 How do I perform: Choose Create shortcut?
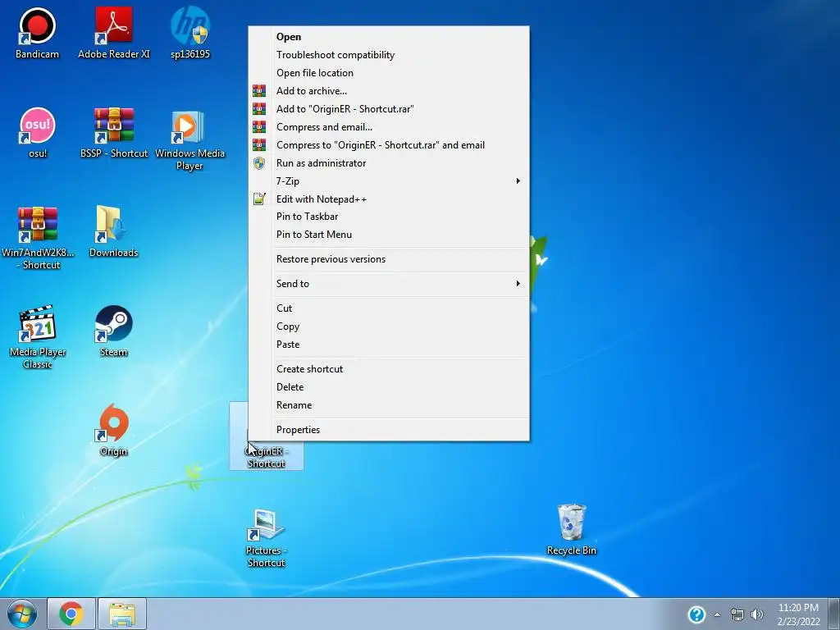pyautogui.click(x=389, y=369)
